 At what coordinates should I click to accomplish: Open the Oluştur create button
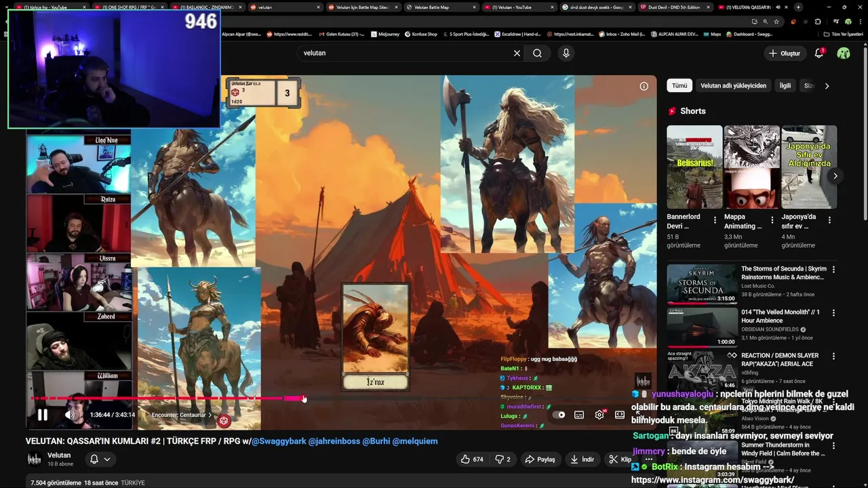[x=785, y=53]
